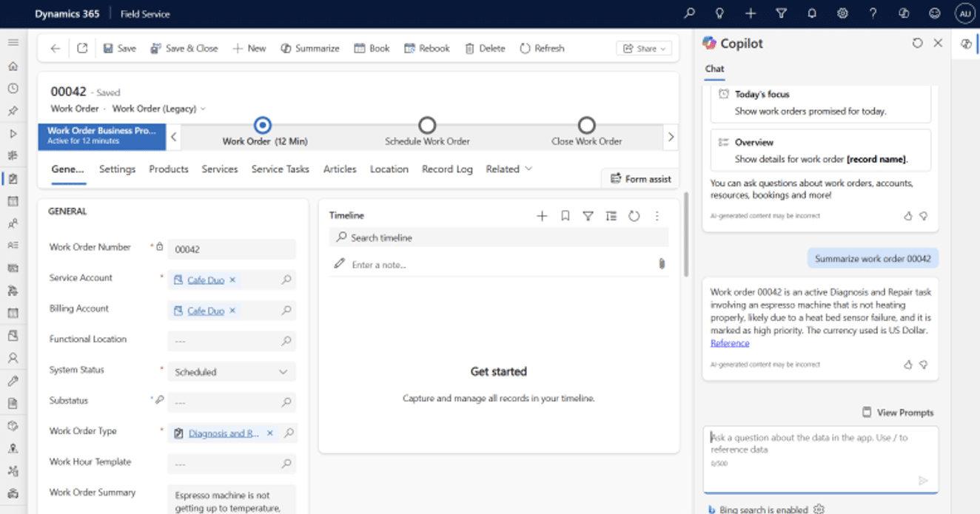Viewport: 980px width, 514px height.
Task: Open the Reference link in Copilot response
Action: coord(730,343)
